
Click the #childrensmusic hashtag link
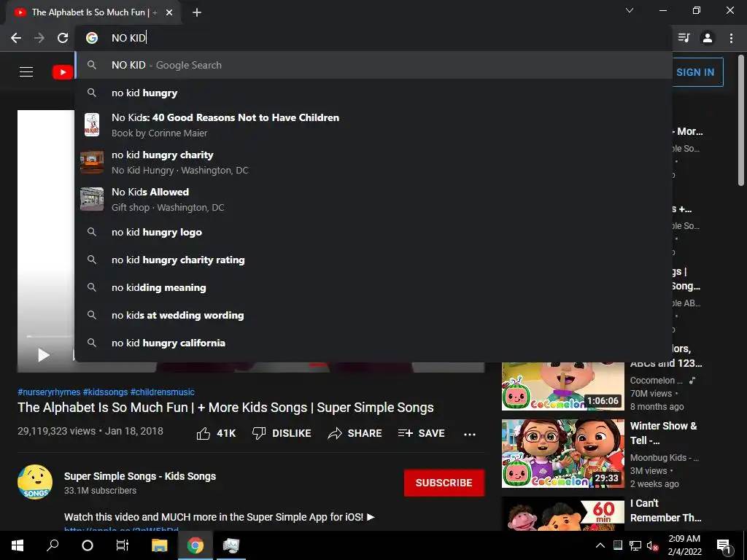click(x=163, y=392)
